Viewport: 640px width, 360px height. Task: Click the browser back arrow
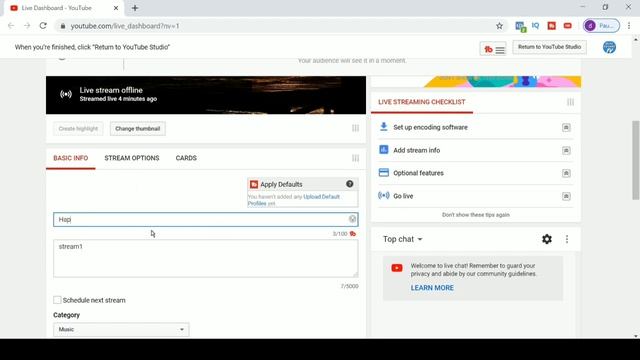point(11,26)
